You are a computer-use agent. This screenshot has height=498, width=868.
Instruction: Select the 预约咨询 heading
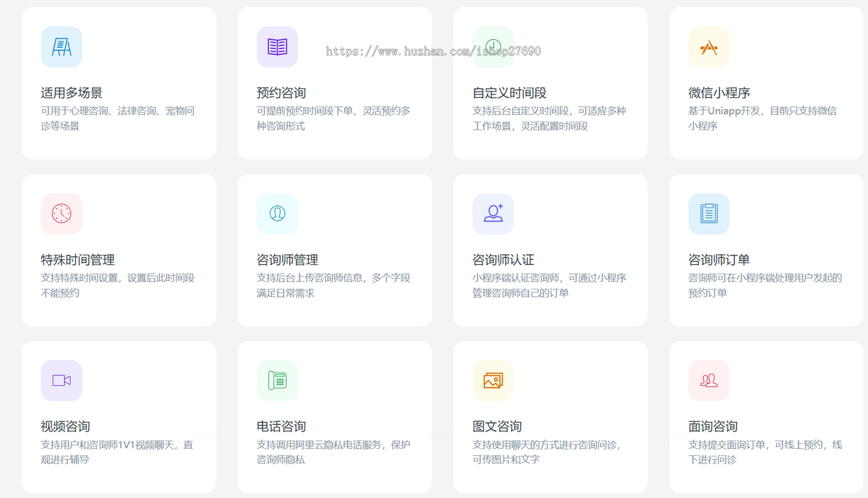281,93
